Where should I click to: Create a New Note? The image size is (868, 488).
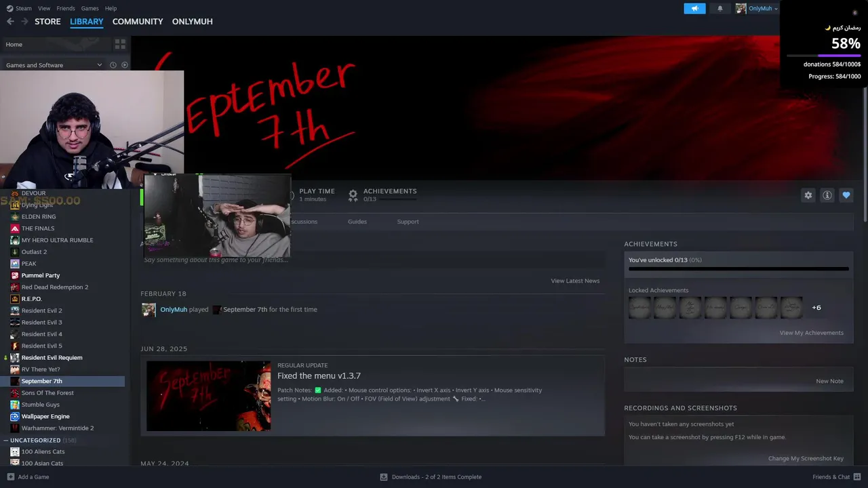tap(829, 381)
